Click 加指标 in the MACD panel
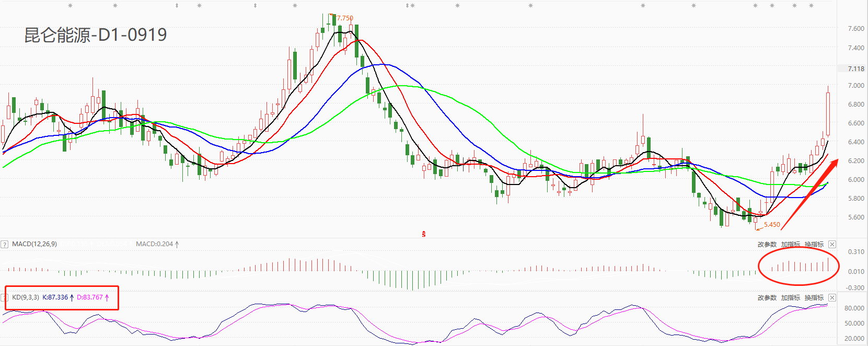Viewport: 868px width, 346px height. pyautogui.click(x=790, y=244)
